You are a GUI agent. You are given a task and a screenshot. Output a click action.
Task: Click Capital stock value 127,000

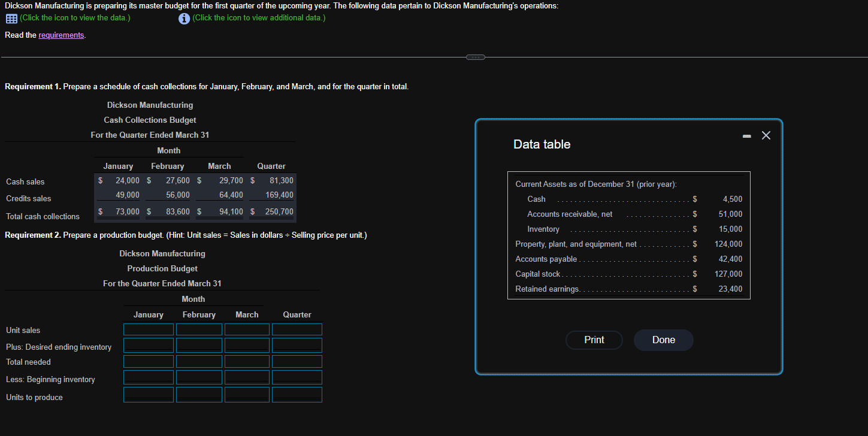(x=728, y=274)
